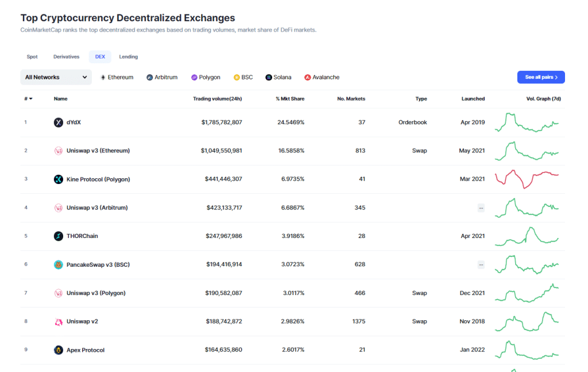This screenshot has width=588, height=372.
Task: Click the dYdX exchange logo icon
Action: [58, 122]
